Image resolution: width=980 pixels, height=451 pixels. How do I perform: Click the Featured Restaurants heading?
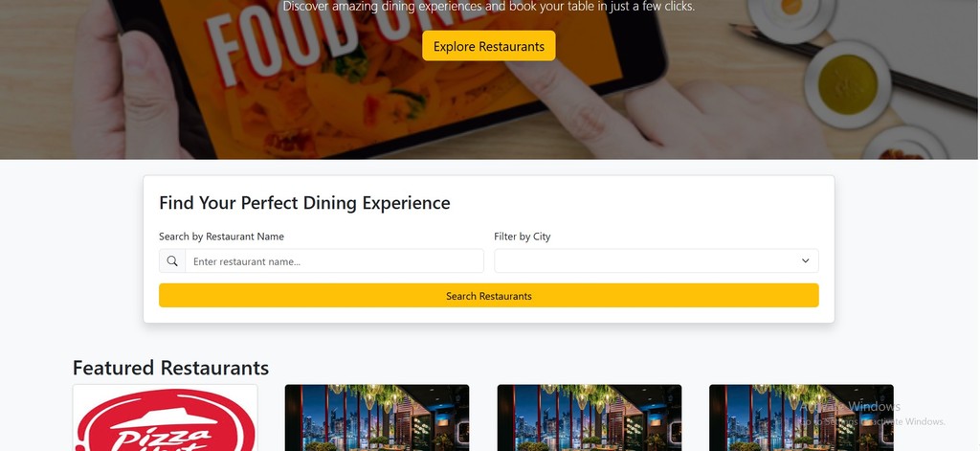point(170,368)
